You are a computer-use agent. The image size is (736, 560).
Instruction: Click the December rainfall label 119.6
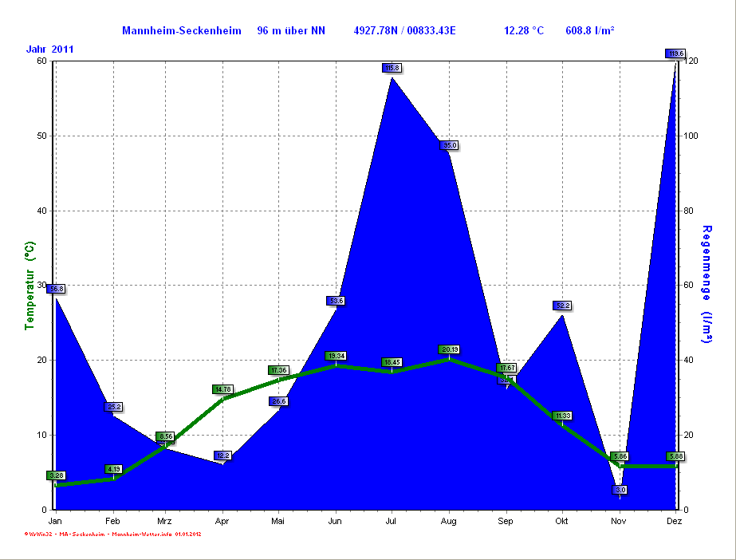tap(675, 53)
